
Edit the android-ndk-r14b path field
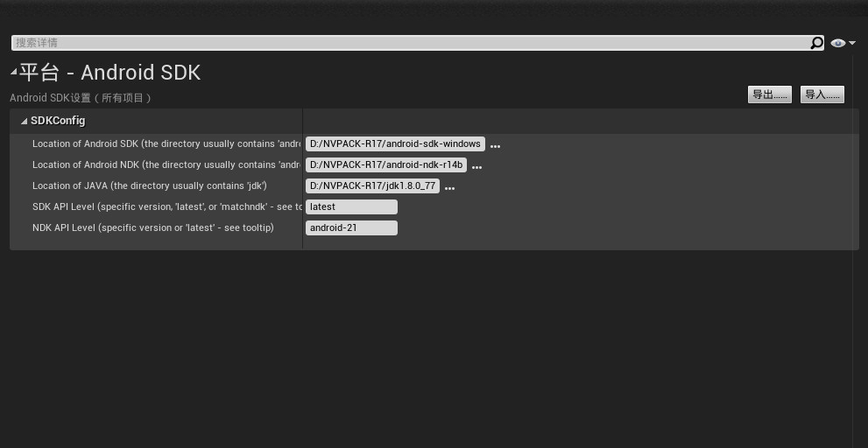coord(385,164)
